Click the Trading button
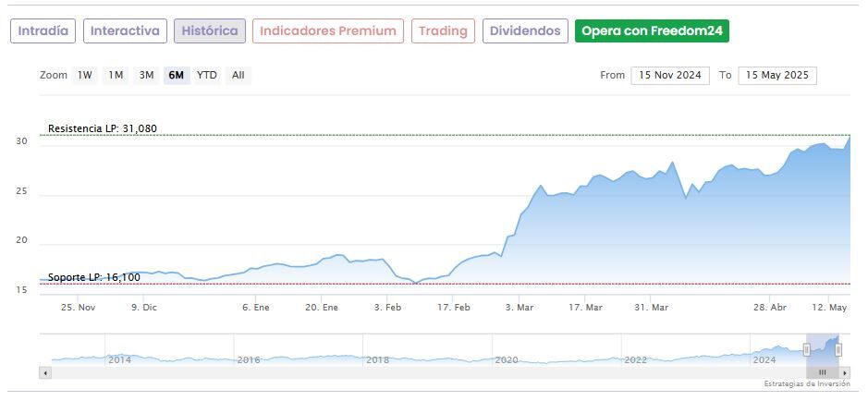Screen dimensions: 868x401 pyautogui.click(x=443, y=31)
